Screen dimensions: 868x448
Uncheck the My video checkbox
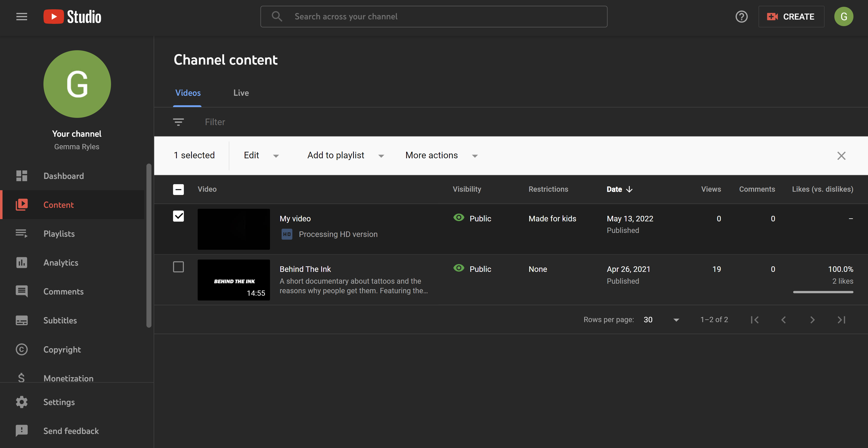(x=178, y=216)
